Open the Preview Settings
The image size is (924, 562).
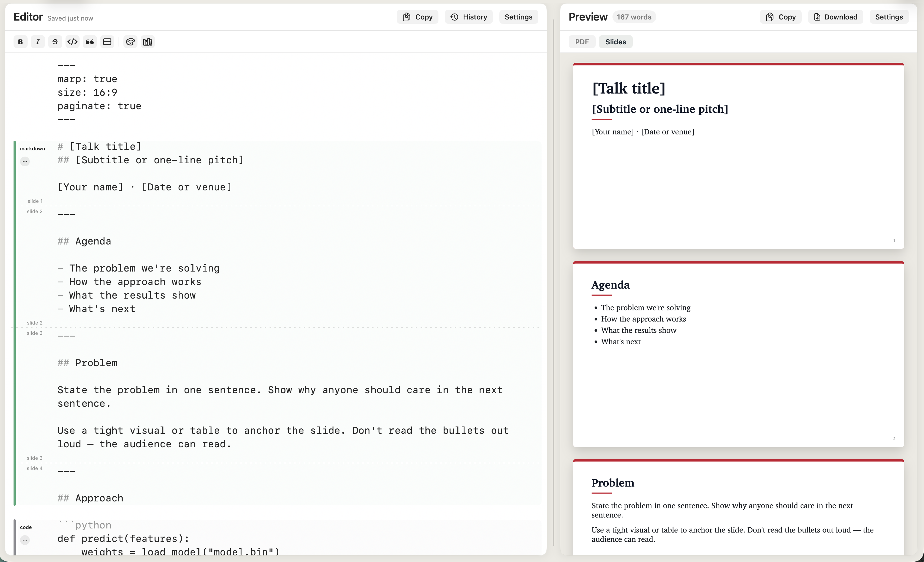tap(889, 17)
